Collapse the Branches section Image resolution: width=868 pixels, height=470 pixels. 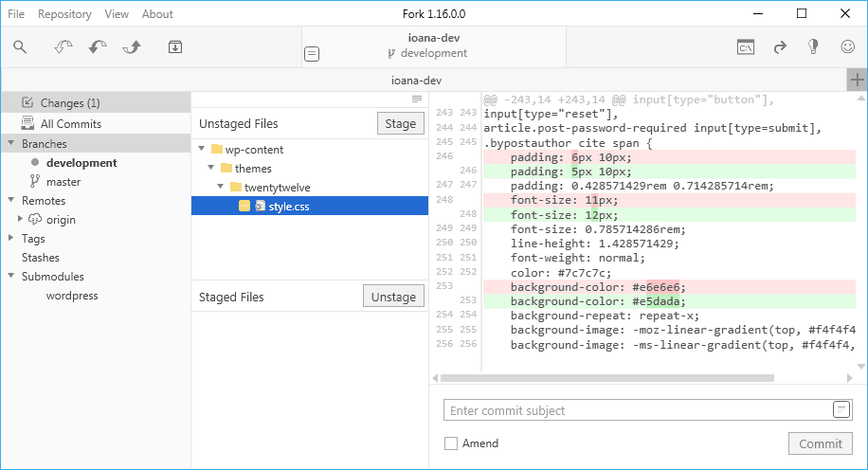click(x=11, y=143)
